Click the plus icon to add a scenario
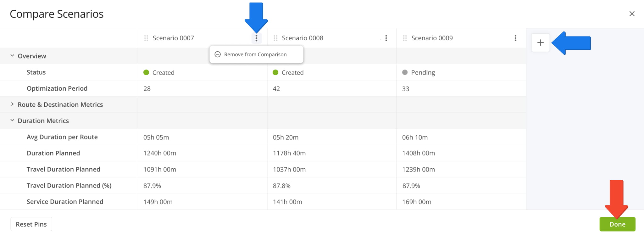 [540, 42]
